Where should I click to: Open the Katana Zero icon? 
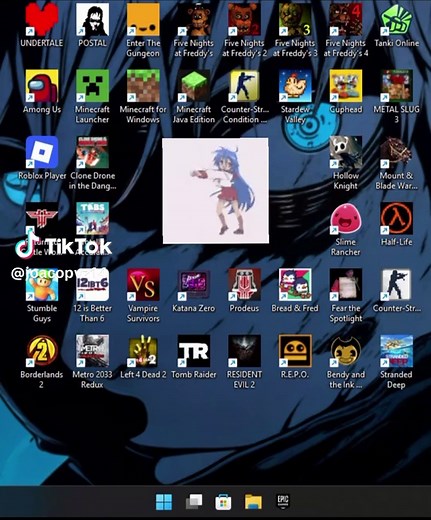pyautogui.click(x=194, y=285)
